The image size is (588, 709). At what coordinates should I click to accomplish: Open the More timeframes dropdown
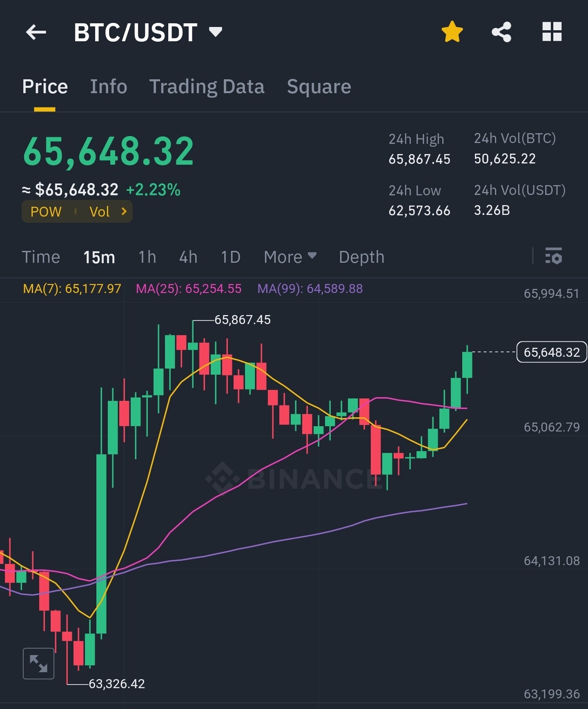coord(290,257)
